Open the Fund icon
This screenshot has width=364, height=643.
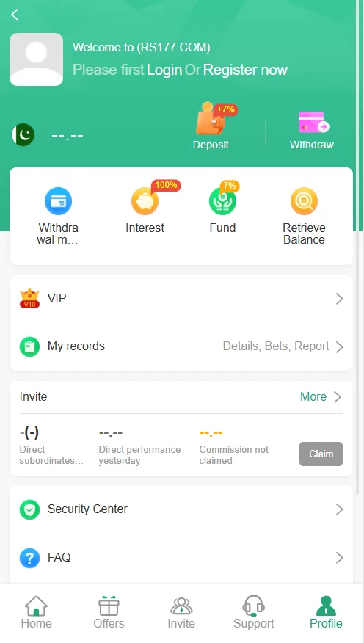[x=222, y=201]
